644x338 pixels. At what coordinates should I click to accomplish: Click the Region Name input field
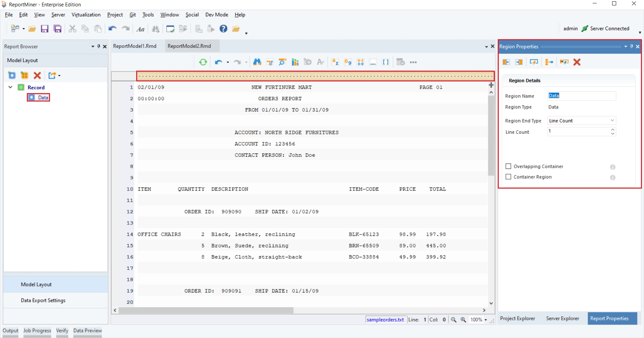coord(582,96)
